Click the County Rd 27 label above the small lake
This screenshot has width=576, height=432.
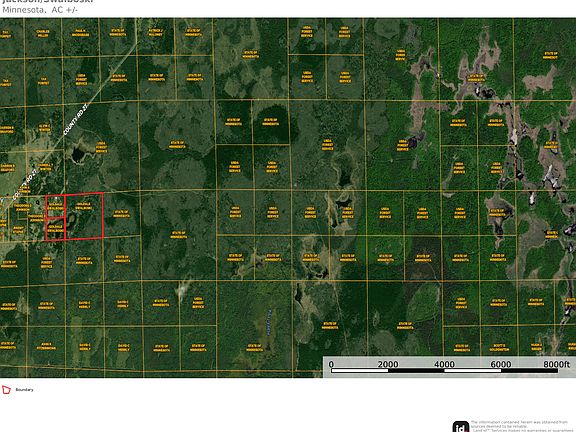coord(76,119)
